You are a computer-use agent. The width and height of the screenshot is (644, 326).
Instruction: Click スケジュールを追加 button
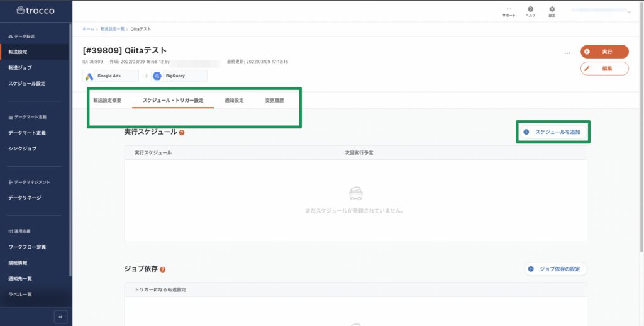552,132
